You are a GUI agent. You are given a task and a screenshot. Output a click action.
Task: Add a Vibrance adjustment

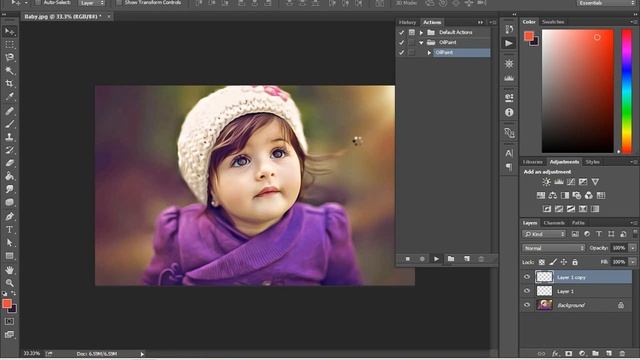pyautogui.click(x=595, y=182)
